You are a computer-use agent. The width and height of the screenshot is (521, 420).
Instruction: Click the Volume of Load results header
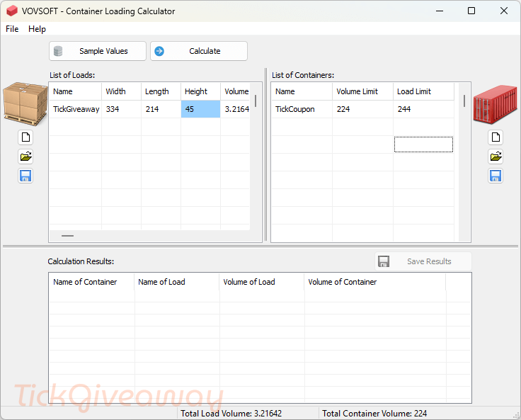click(x=262, y=282)
